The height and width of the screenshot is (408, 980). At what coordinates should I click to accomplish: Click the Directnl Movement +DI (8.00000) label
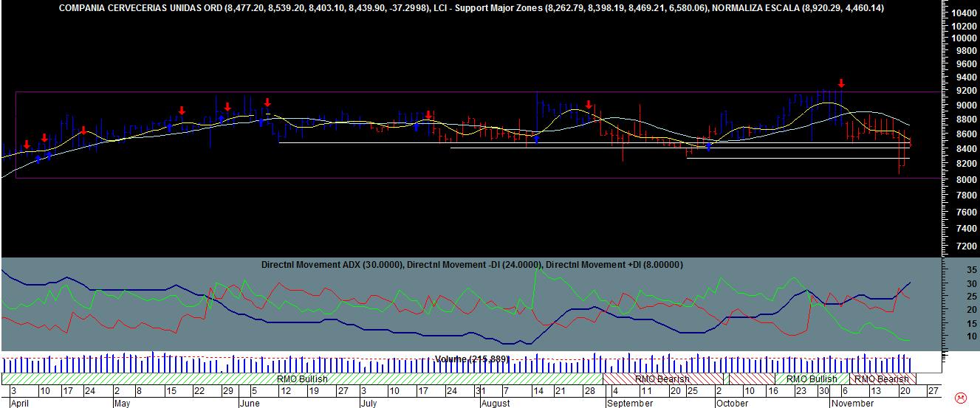[615, 264]
